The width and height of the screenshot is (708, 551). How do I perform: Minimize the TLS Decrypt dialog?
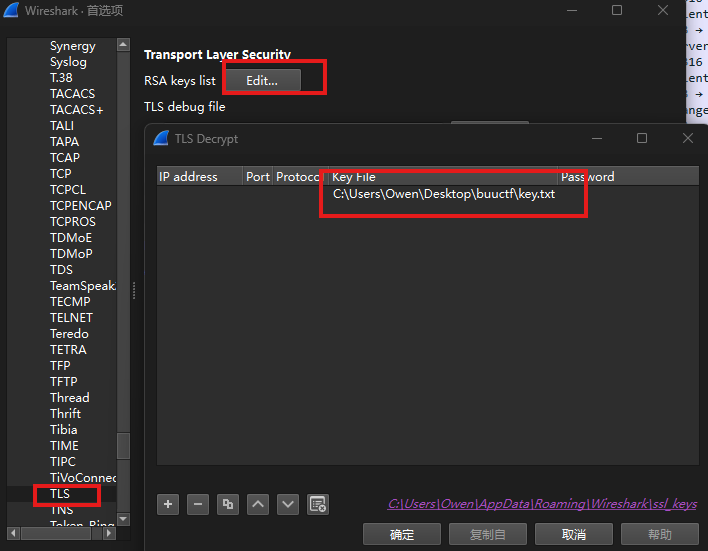(597, 138)
